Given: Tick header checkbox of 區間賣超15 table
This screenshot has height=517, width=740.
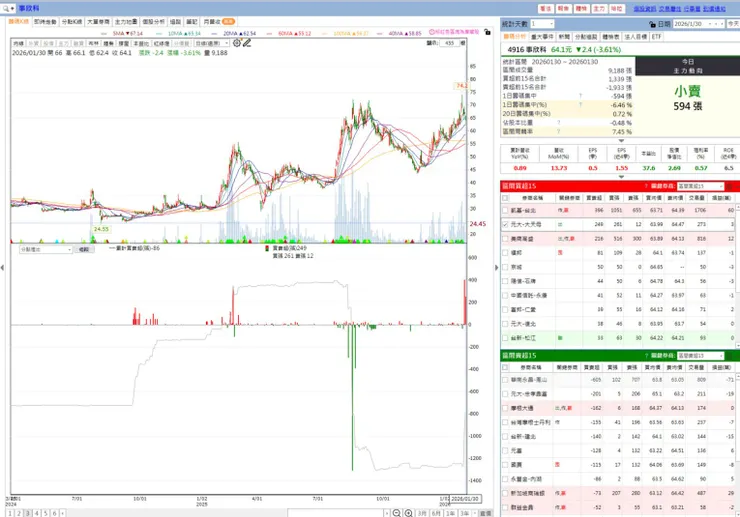Looking at the screenshot, I should click(505, 367).
